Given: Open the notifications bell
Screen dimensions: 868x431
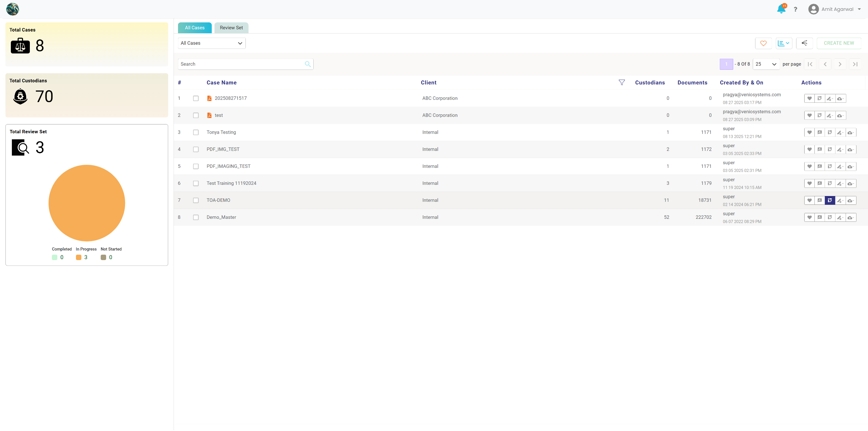Looking at the screenshot, I should coord(781,9).
